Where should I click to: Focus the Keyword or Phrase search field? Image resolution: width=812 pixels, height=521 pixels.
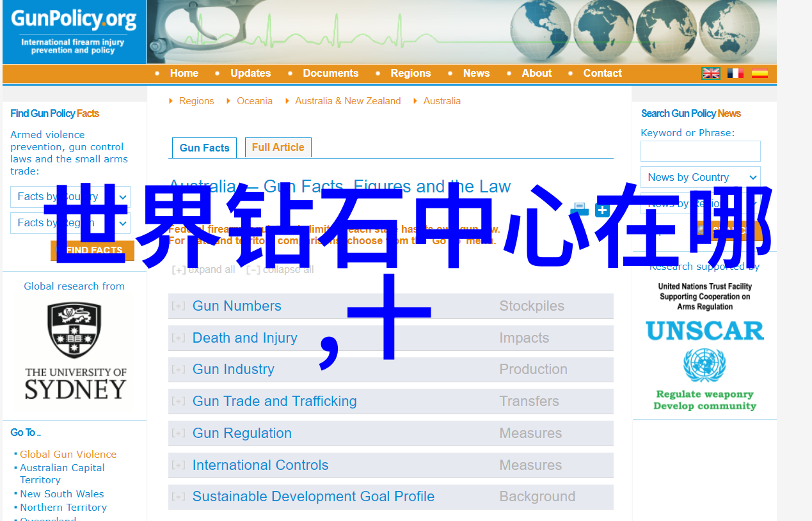click(x=701, y=152)
